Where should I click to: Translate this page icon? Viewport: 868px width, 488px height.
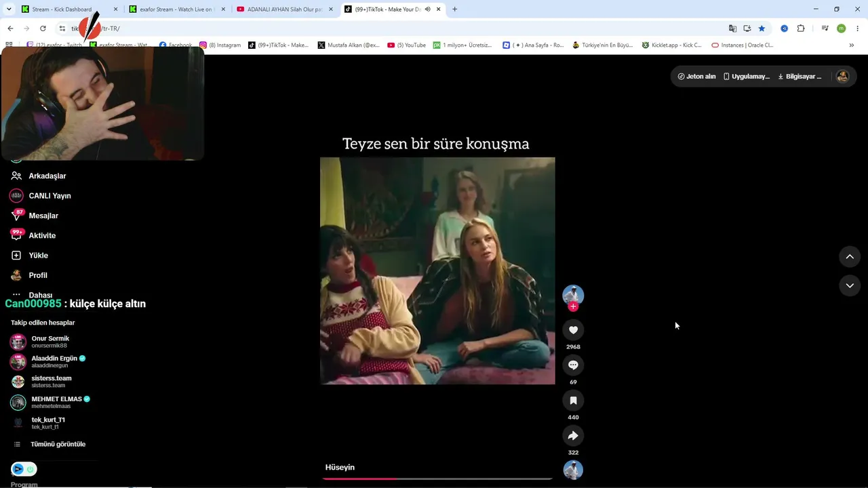click(x=732, y=28)
